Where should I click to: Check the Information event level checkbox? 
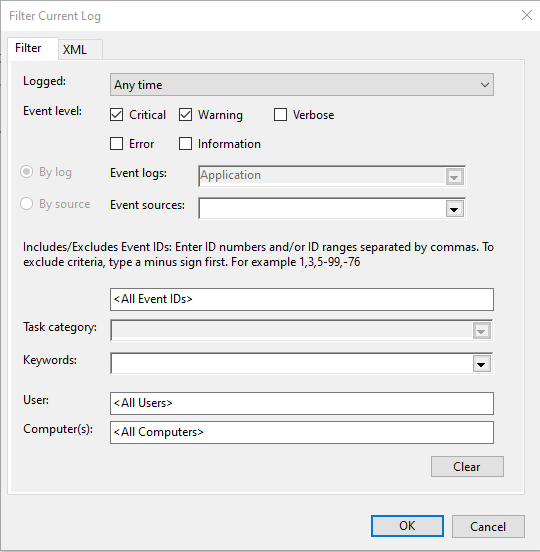tap(186, 144)
